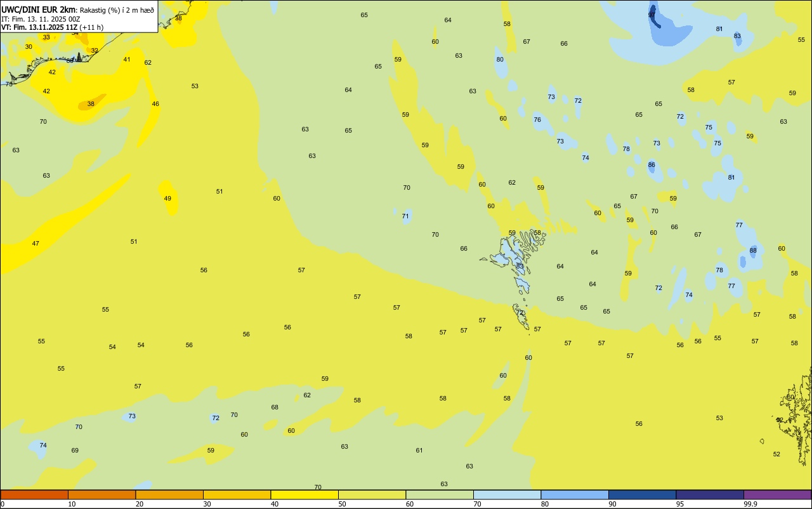
Task: Click the 70–80 light blue legend swatch
Action: (507, 494)
